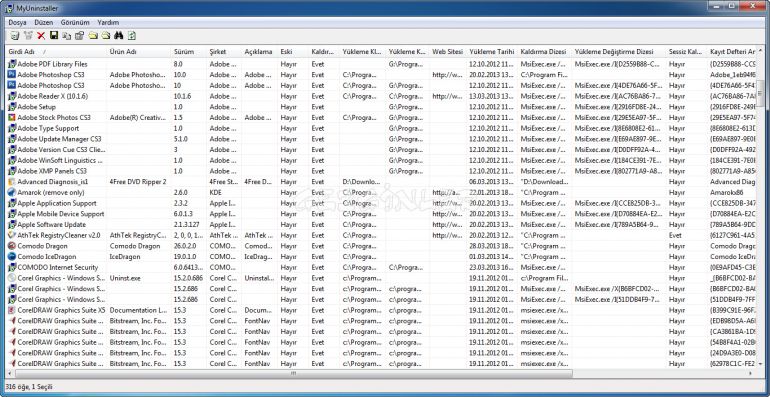Click the Adobe Stock Photos CS3 row icon
The width and height of the screenshot is (770, 397).
tap(12, 117)
